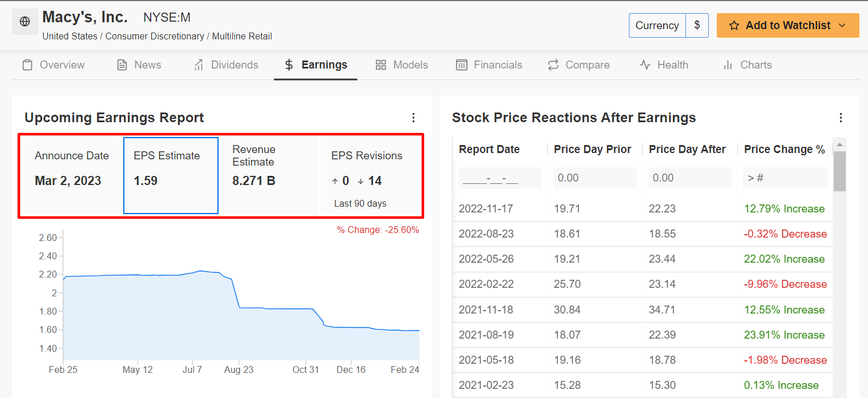
Task: Go to the Dividends tab
Action: [225, 65]
